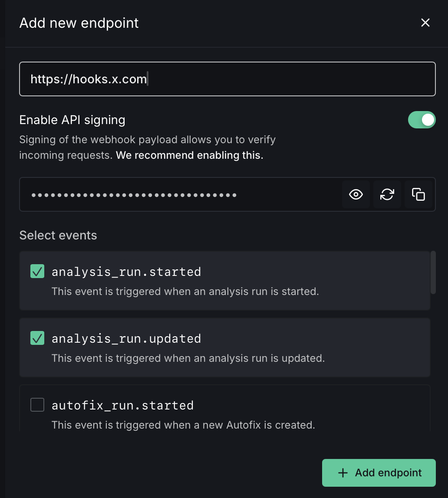The height and width of the screenshot is (498, 448).
Task: Close the Add new endpoint dialog
Action: tap(425, 23)
